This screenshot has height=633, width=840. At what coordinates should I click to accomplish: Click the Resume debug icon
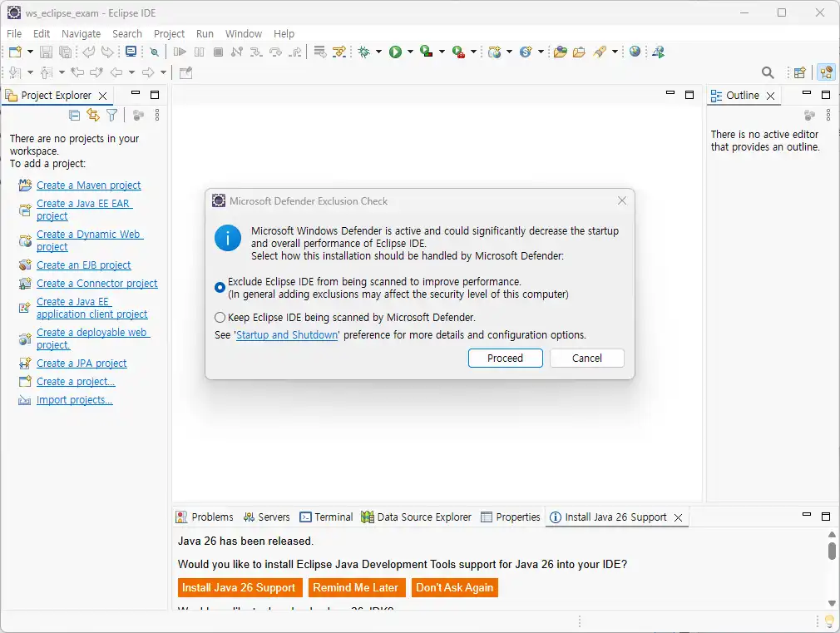pos(180,52)
